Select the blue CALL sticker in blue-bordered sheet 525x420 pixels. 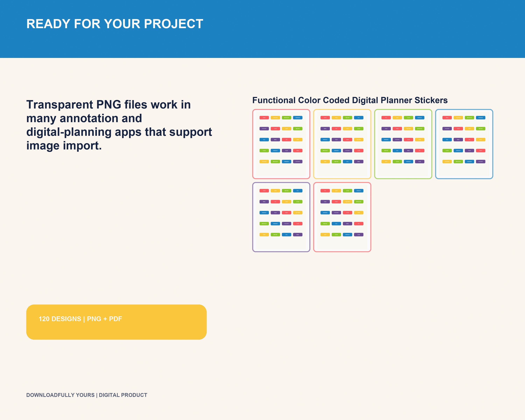click(x=447, y=139)
